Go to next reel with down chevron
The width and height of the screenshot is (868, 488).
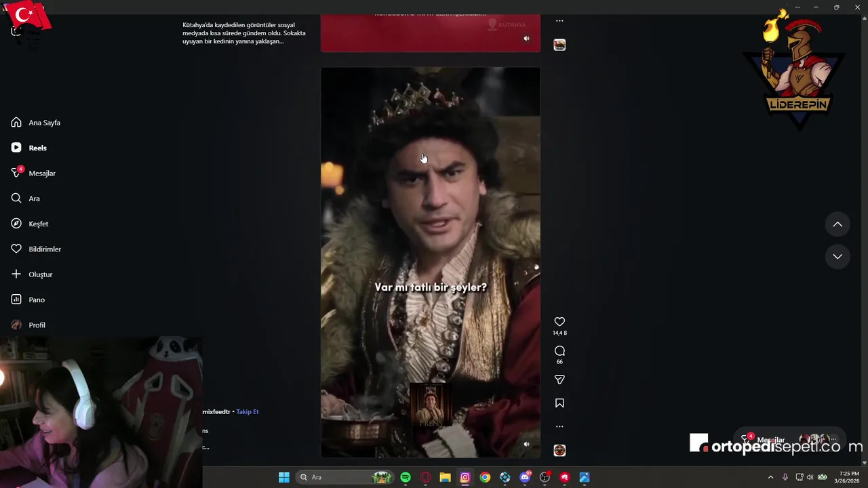[x=837, y=256]
